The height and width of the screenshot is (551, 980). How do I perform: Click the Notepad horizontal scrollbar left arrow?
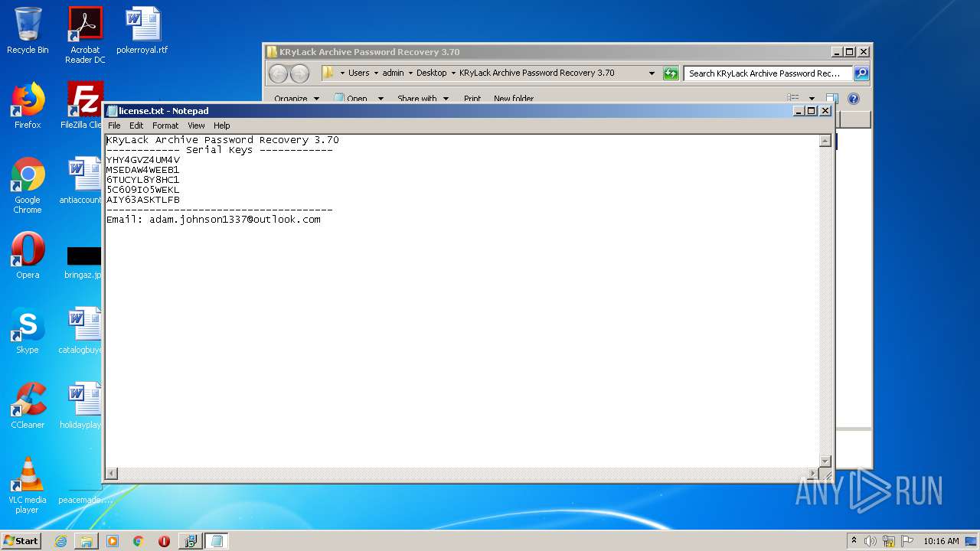click(112, 474)
